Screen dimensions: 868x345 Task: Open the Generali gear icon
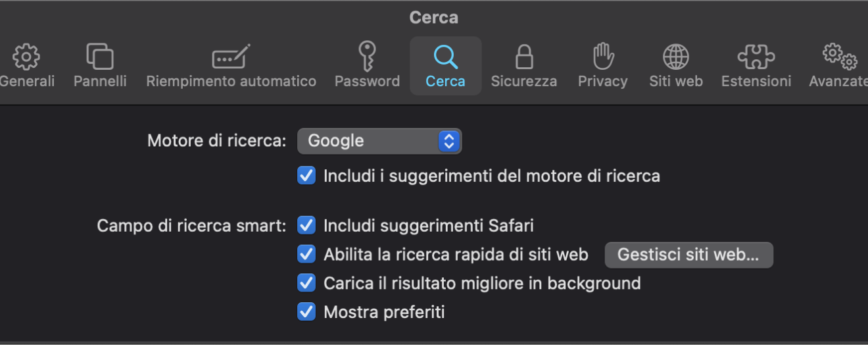pos(26,57)
